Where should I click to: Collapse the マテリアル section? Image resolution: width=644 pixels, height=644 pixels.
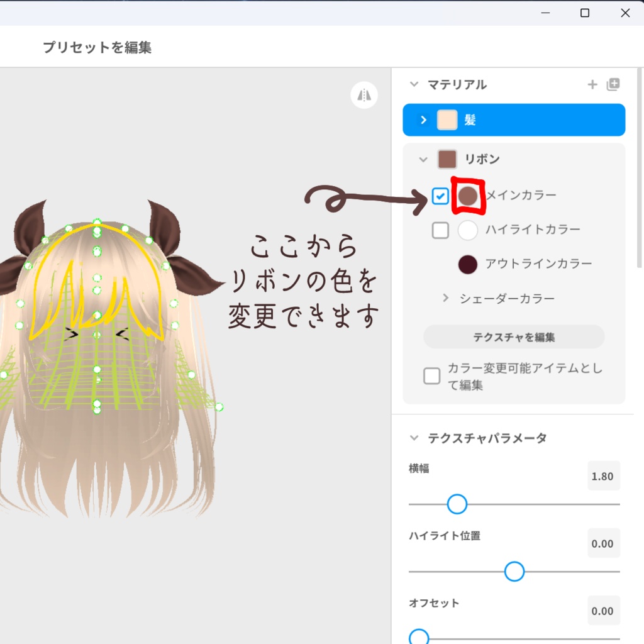point(413,84)
